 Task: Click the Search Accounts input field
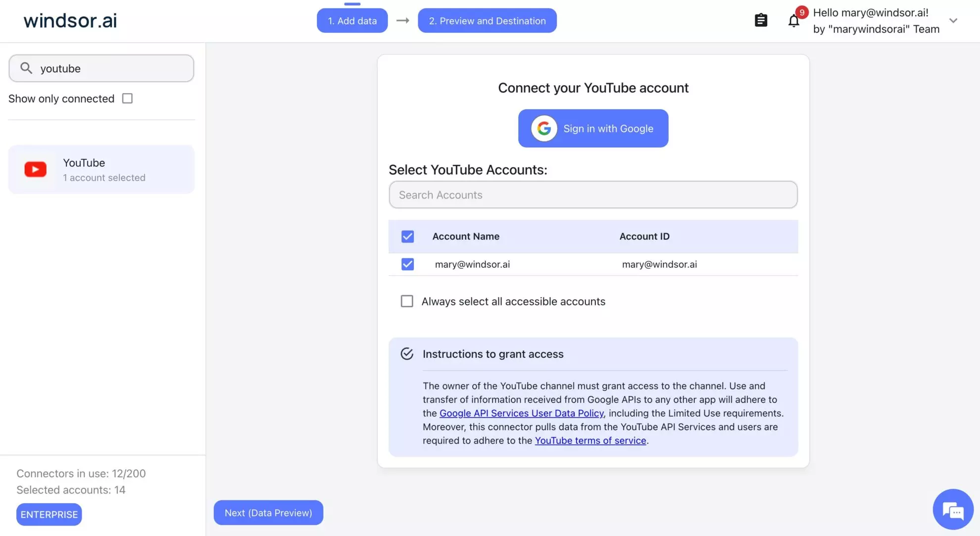pyautogui.click(x=593, y=195)
